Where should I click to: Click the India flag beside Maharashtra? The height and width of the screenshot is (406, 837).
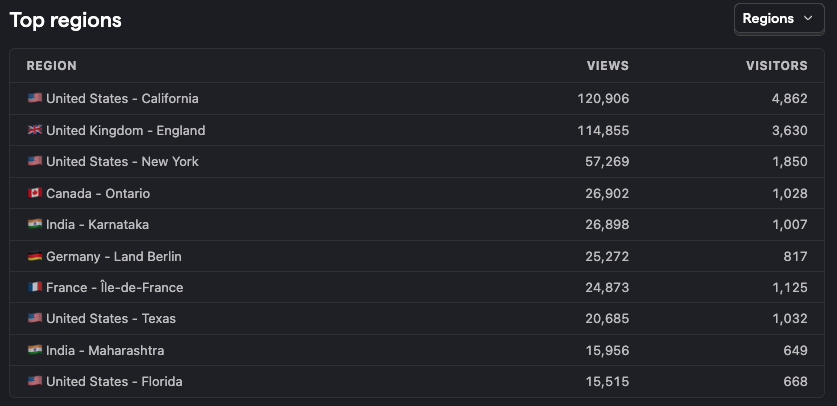(35, 351)
